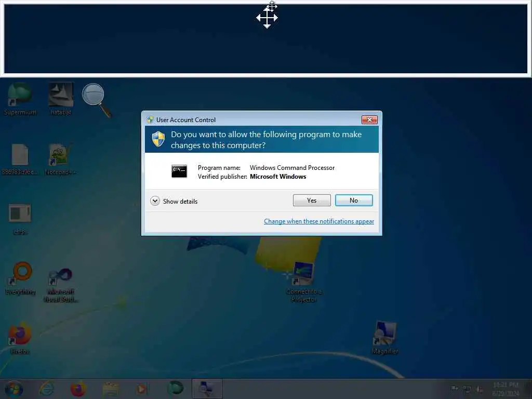Screen dimensions: 532x399
Task: Select the window-shaped desktop icon below 586983d96e
Action: 20,219
